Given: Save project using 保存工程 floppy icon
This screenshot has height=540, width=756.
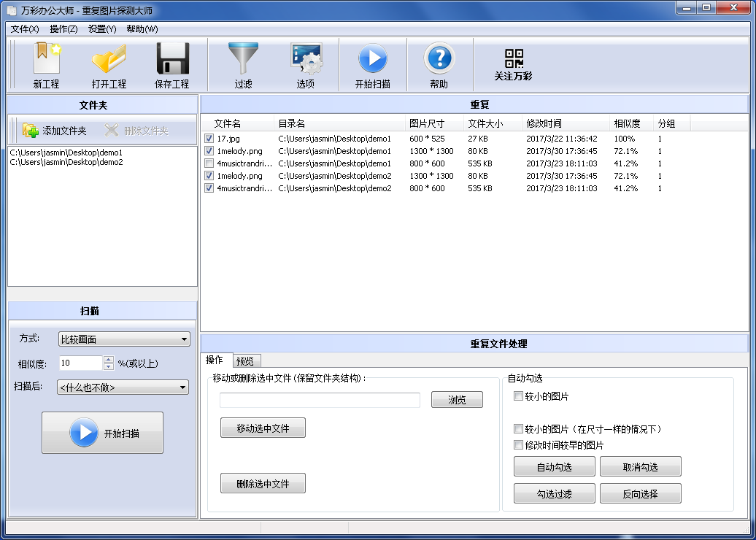Looking at the screenshot, I should [x=172, y=60].
